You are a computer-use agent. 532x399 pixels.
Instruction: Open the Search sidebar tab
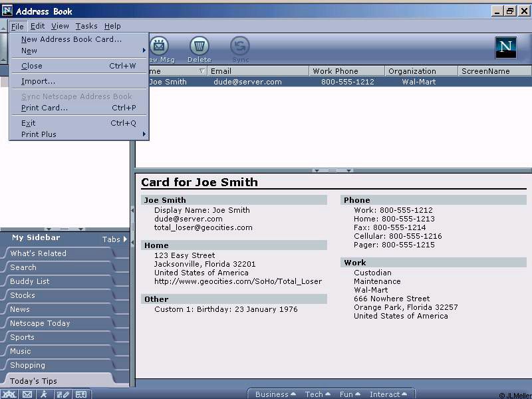[x=59, y=267]
